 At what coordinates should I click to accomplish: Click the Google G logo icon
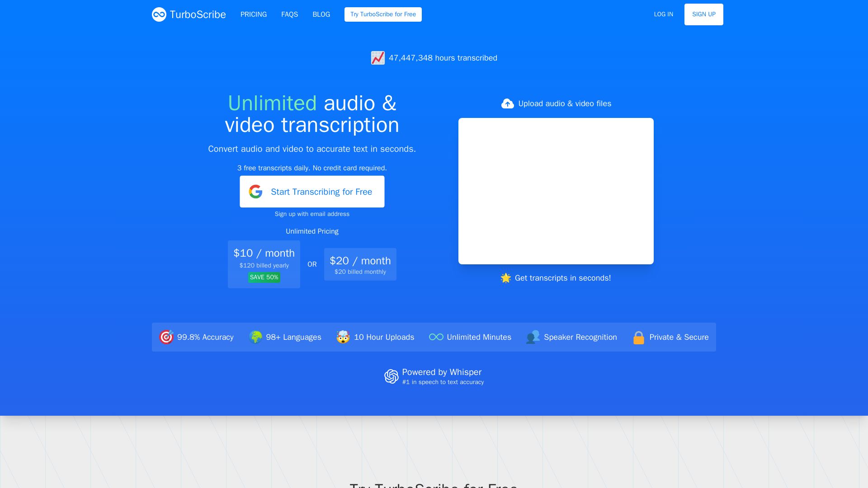[255, 192]
